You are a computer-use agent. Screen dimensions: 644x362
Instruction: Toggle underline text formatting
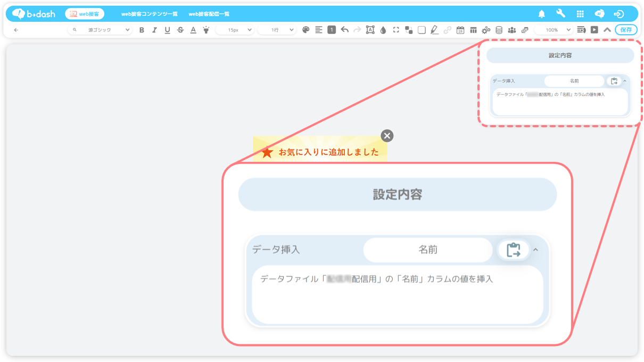[167, 30]
